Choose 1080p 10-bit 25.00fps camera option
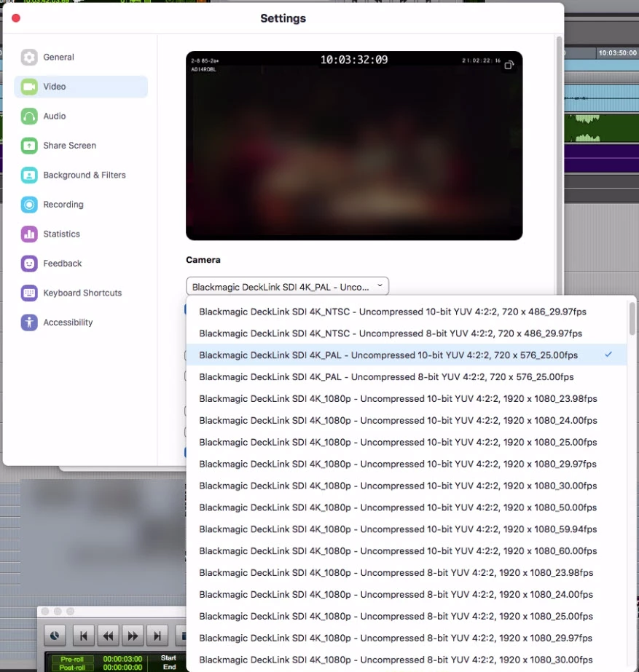The height and width of the screenshot is (672, 639). [x=407, y=442]
